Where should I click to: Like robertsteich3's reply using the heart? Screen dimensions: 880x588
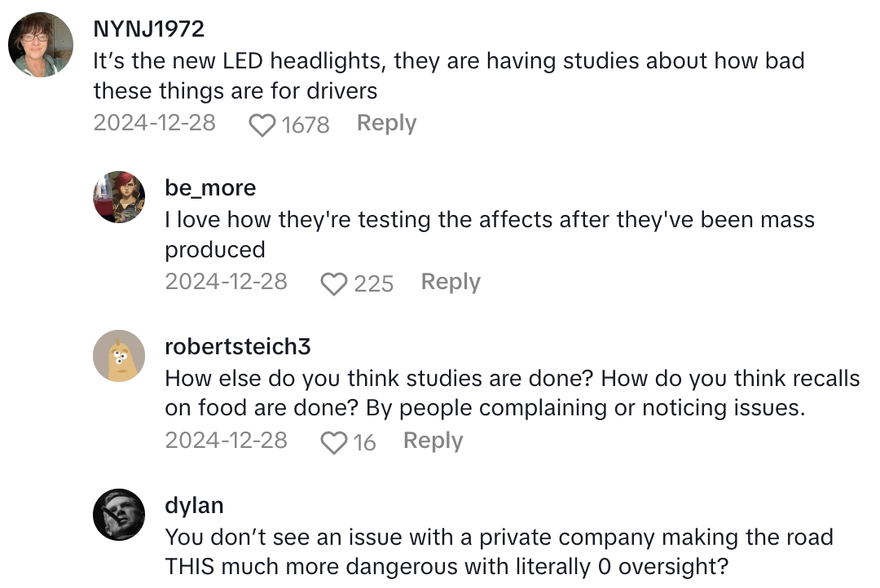(x=333, y=443)
